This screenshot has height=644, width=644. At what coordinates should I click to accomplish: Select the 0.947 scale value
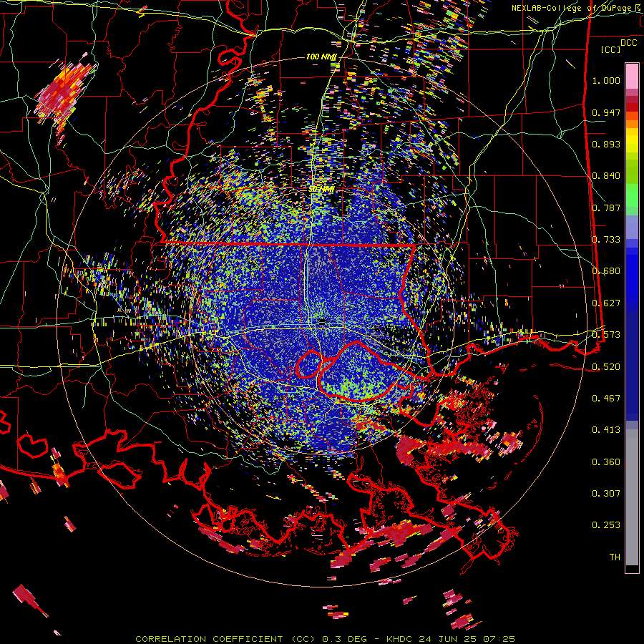pos(606,112)
